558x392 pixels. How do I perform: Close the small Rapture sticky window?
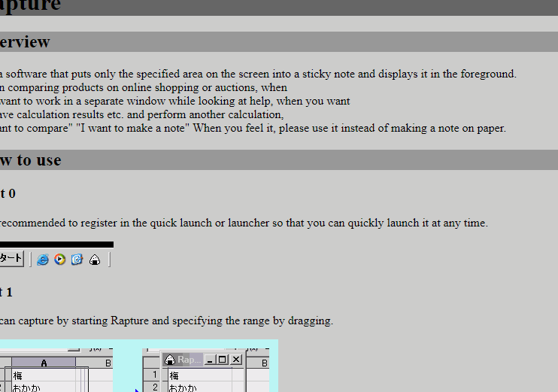[x=236, y=360]
